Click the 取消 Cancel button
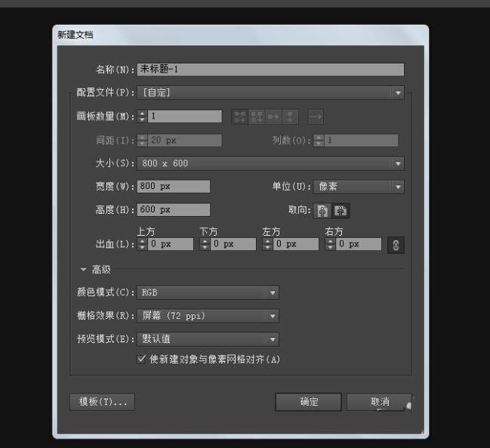Image resolution: width=490 pixels, height=448 pixels. coord(379,402)
